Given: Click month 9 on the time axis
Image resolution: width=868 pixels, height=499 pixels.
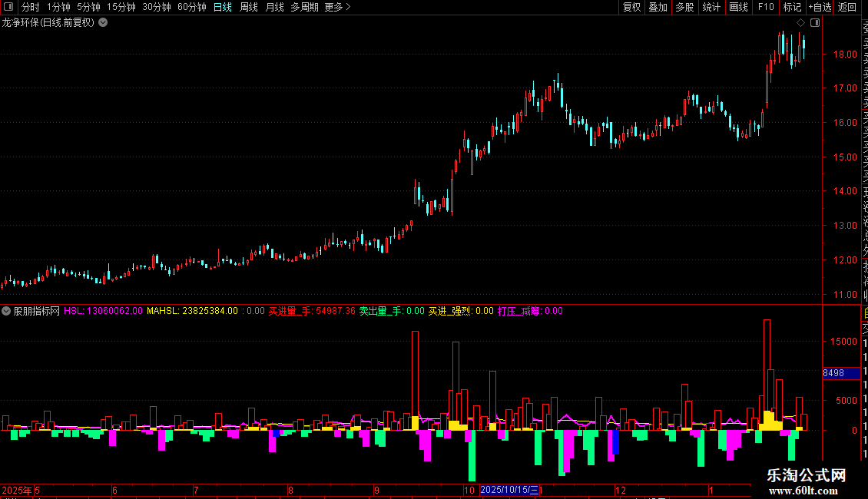Looking at the screenshot, I should [x=376, y=490].
